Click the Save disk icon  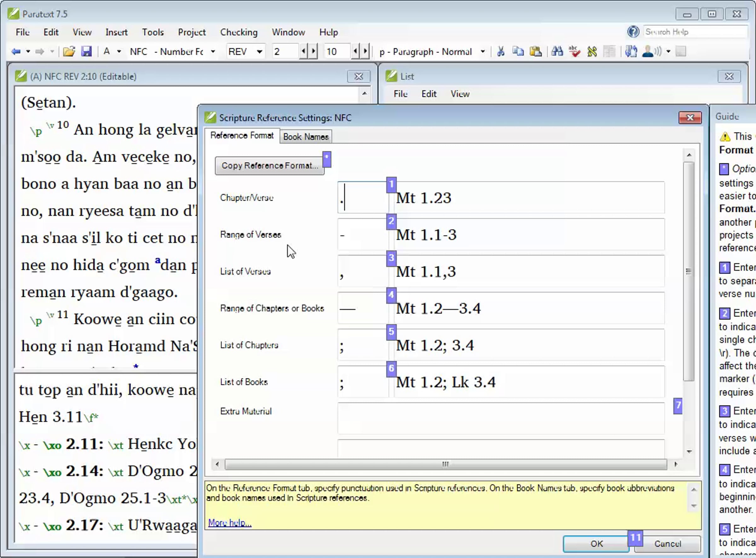tap(86, 52)
